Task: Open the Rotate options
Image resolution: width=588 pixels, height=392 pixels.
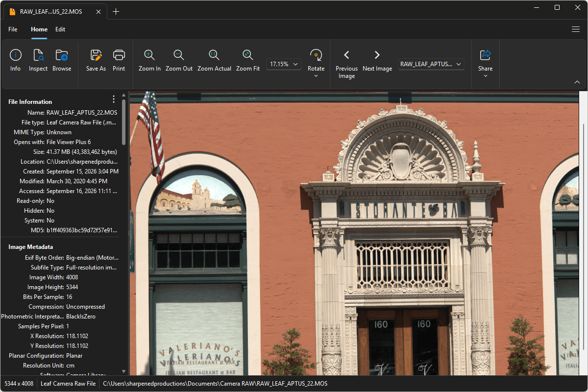Action: pos(316,64)
